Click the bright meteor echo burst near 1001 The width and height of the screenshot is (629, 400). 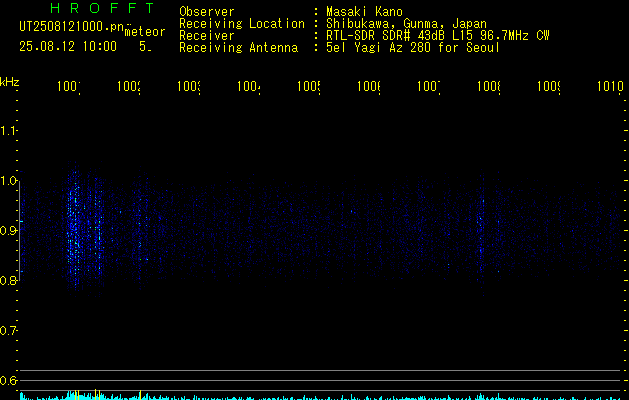(83, 229)
